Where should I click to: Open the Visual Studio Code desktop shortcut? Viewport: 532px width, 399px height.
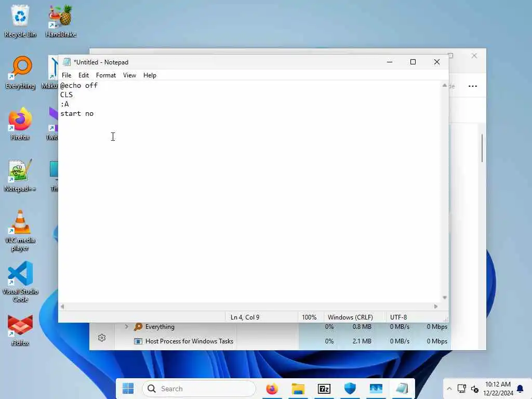pos(20,282)
